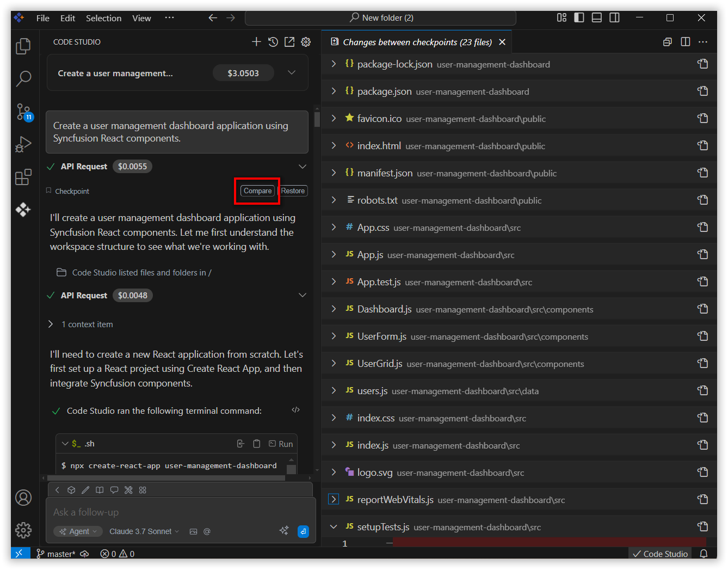Open Code Studio settings gear in panel header
Viewport: 728px width, 570px height.
(306, 42)
